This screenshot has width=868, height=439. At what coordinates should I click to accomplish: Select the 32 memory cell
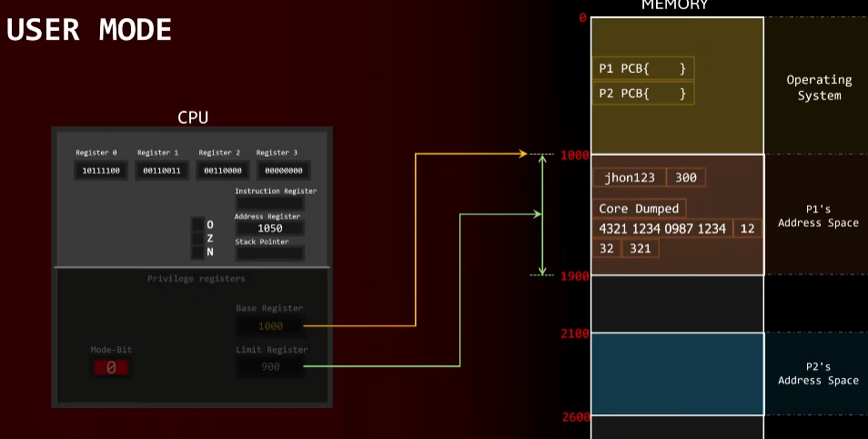pyautogui.click(x=607, y=249)
